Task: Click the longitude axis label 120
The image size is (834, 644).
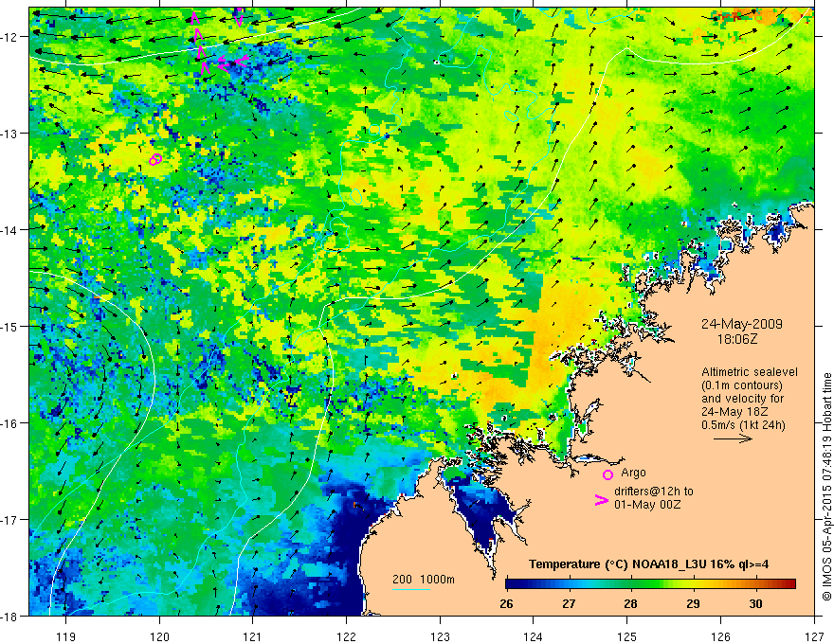Action: (x=159, y=636)
